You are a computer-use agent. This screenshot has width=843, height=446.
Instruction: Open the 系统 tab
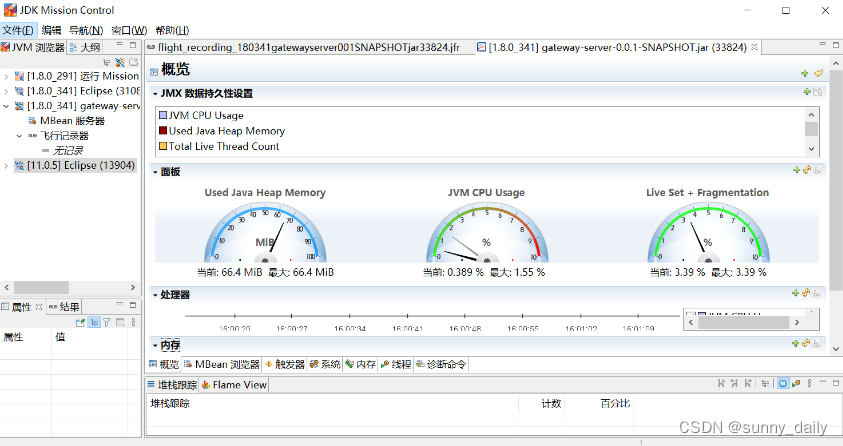[x=325, y=364]
